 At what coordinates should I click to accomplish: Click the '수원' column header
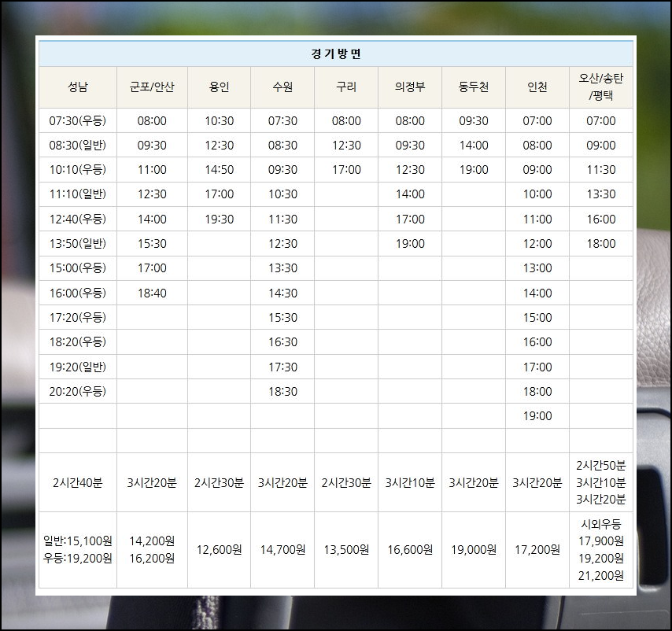coord(282,87)
